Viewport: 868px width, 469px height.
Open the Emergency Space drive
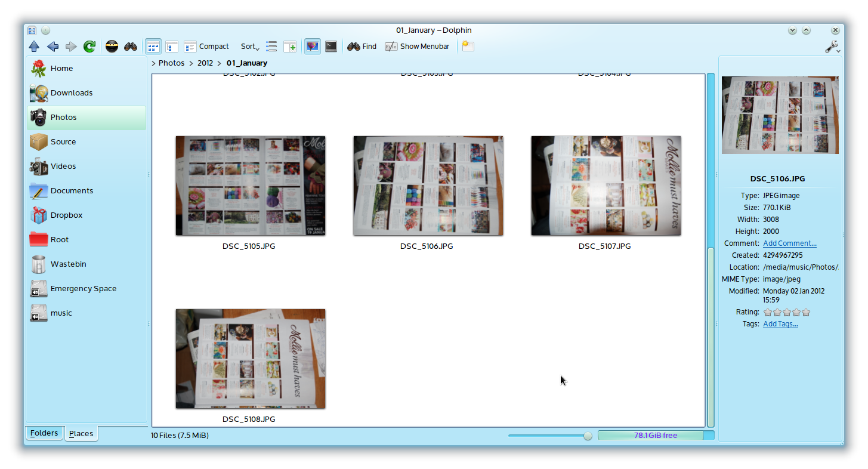(x=87, y=289)
